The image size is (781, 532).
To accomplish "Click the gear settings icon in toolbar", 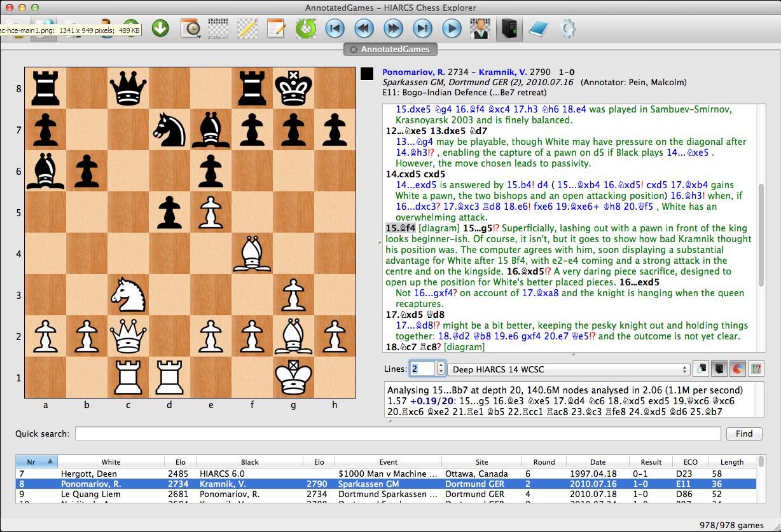I will (x=567, y=28).
